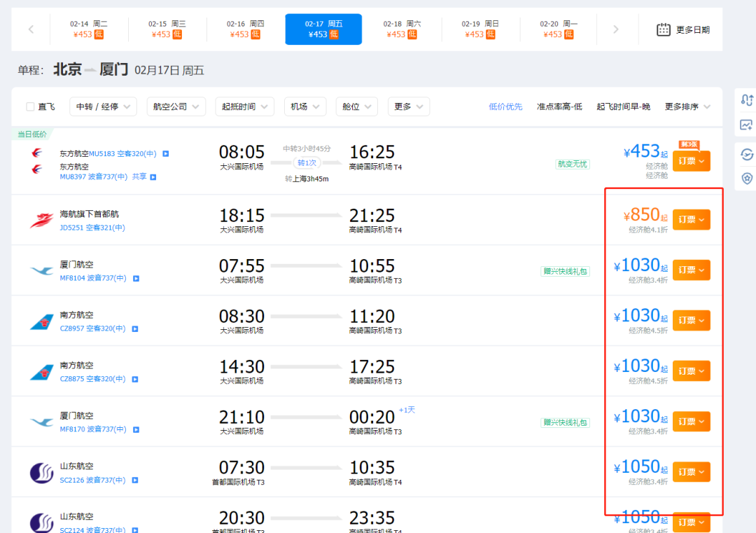The image size is (756, 533).
Task: Click flight number CZ8957 空客320(中)
Action: [x=92, y=328]
